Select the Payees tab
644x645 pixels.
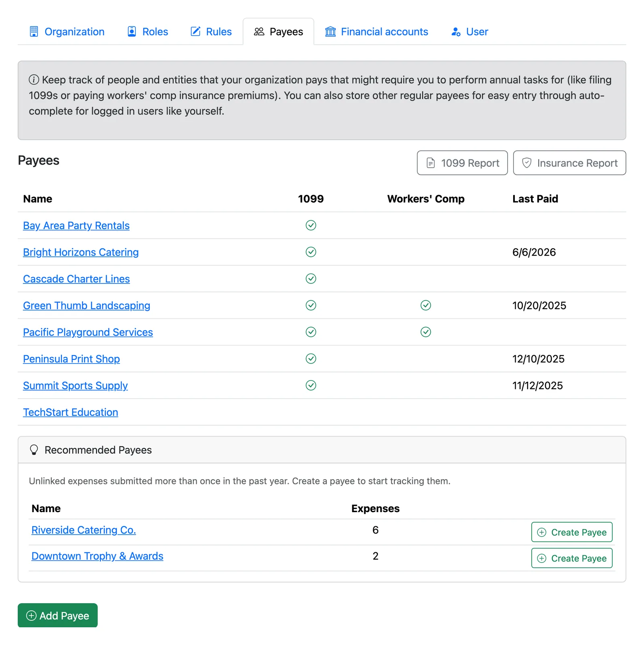tap(279, 31)
